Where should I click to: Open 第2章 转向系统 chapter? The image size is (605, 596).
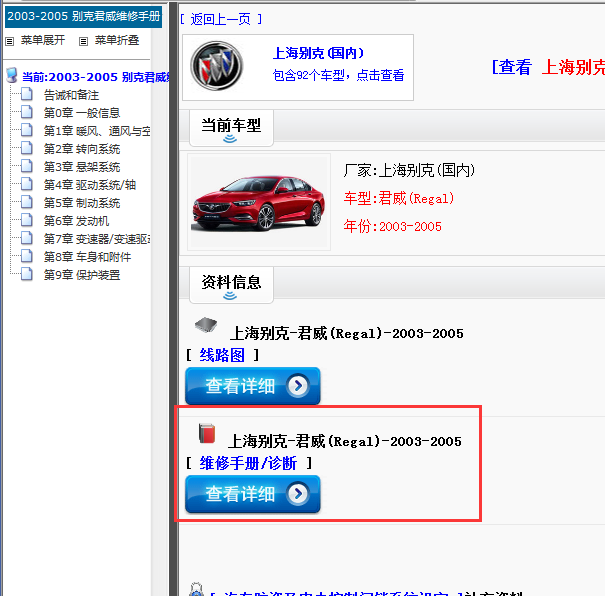pos(82,149)
